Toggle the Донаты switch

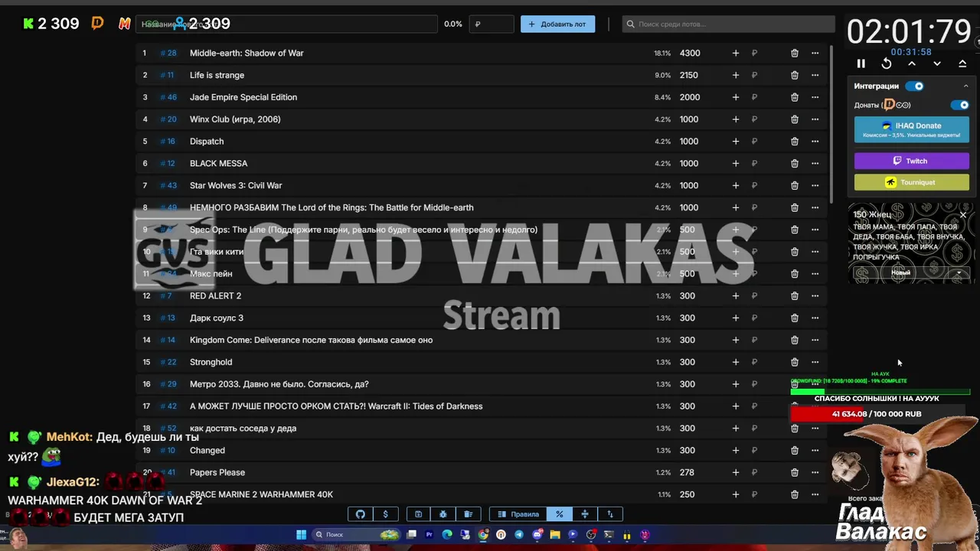(959, 105)
